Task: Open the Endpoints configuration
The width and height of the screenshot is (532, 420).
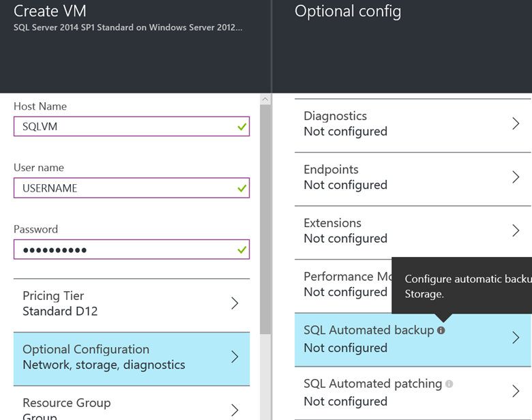Action: click(x=413, y=179)
